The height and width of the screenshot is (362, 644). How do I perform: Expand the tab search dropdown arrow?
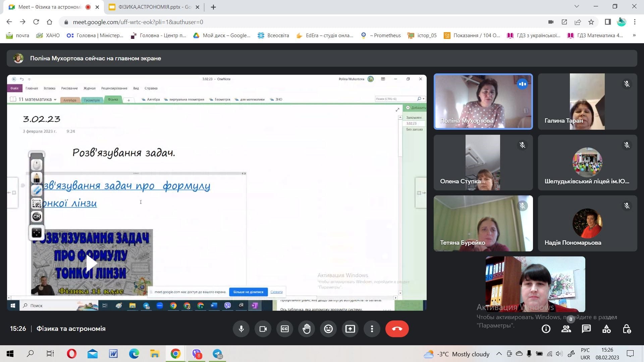click(x=577, y=6)
